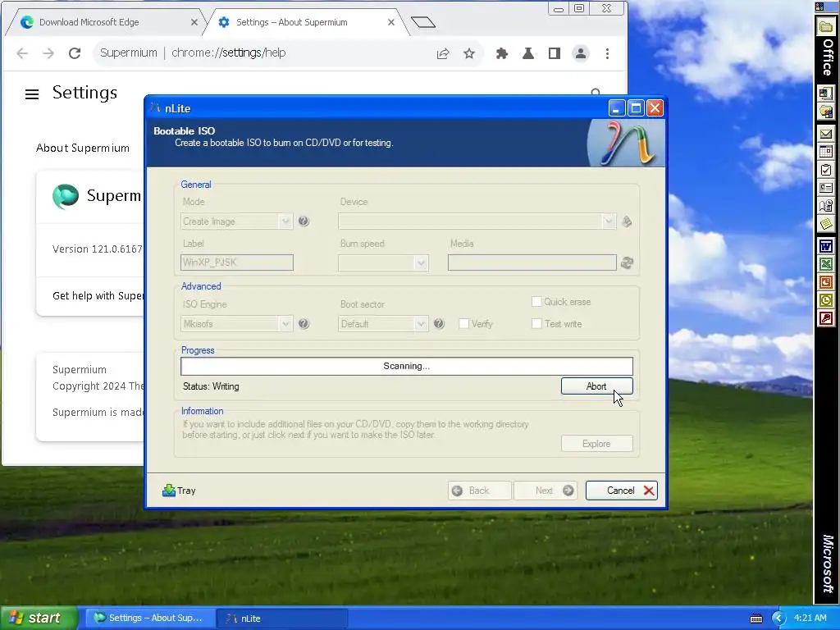Click New Task clipboard icon in Office bar

[825, 170]
